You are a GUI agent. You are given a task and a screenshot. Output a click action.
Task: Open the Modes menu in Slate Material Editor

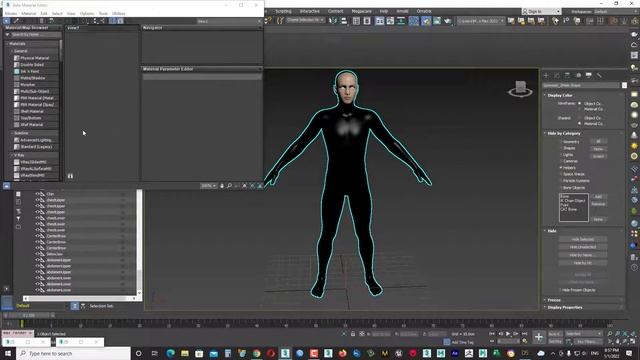11,13
